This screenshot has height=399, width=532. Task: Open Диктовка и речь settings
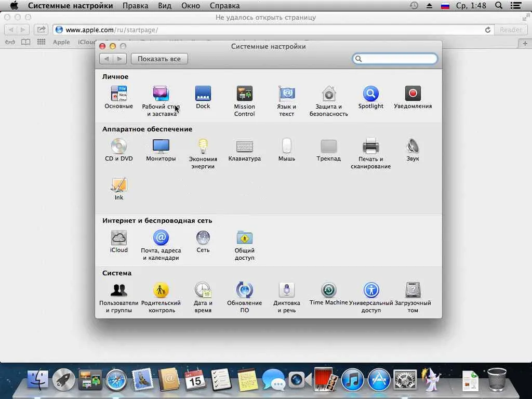pyautogui.click(x=287, y=298)
